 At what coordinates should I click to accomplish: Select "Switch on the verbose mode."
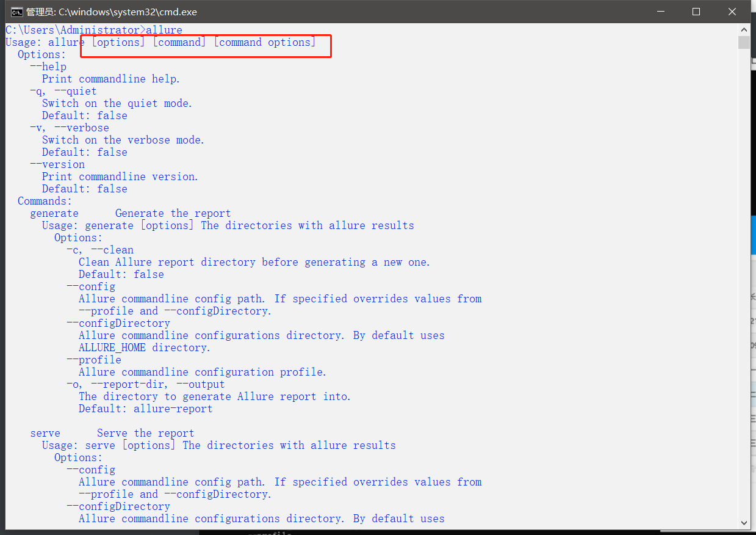click(x=123, y=140)
